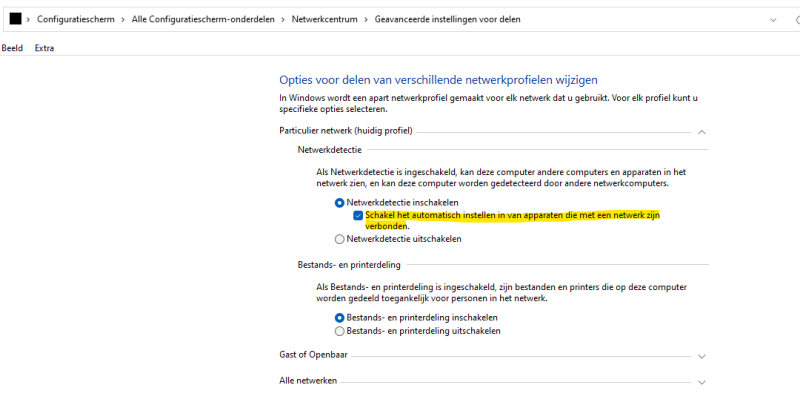Go to Configuratiescherm in the breadcrumb
This screenshot has width=800, height=408.
[x=76, y=20]
